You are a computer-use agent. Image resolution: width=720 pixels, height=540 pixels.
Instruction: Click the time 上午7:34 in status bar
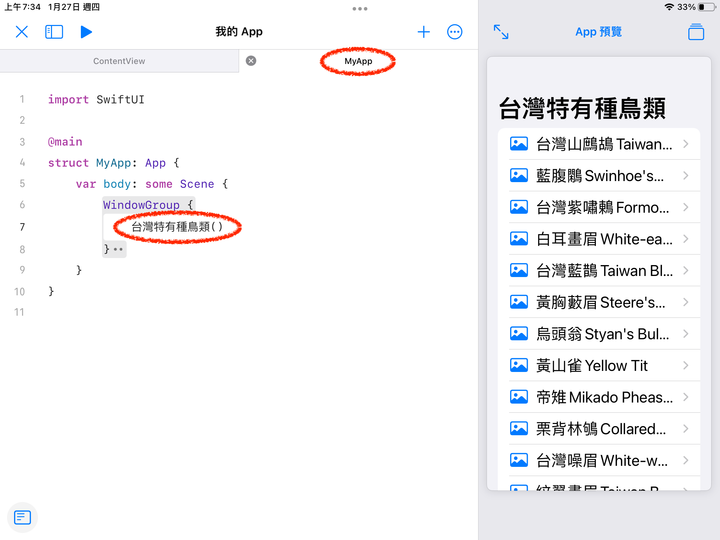(x=22, y=7)
